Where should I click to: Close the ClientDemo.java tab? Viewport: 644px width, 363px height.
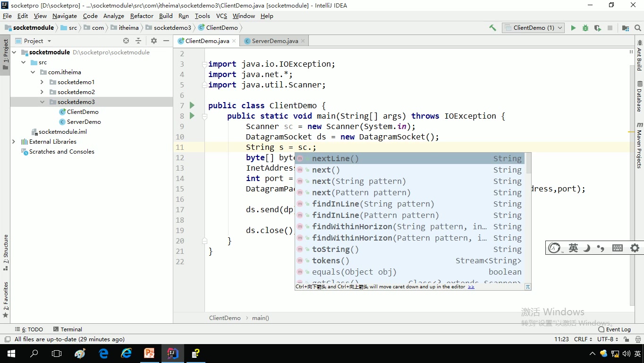[234, 41]
